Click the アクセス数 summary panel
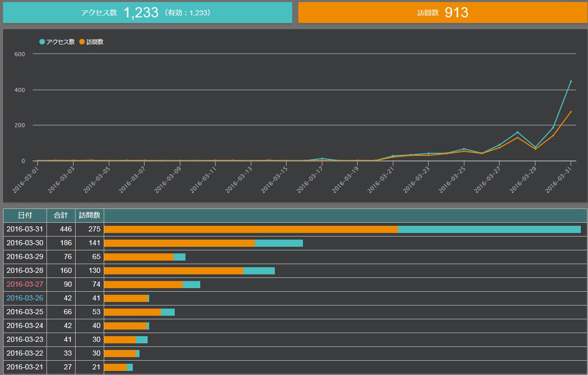588x375 pixels. [147, 13]
